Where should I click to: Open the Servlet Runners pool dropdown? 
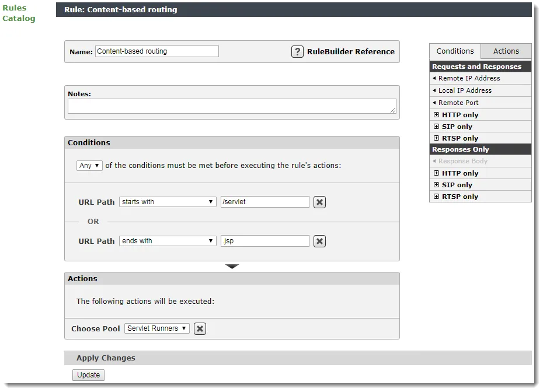tap(157, 328)
